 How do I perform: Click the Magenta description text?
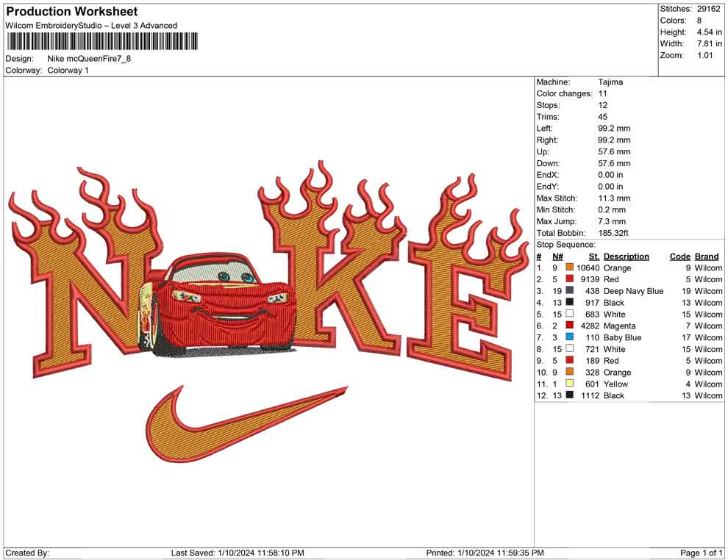619,326
